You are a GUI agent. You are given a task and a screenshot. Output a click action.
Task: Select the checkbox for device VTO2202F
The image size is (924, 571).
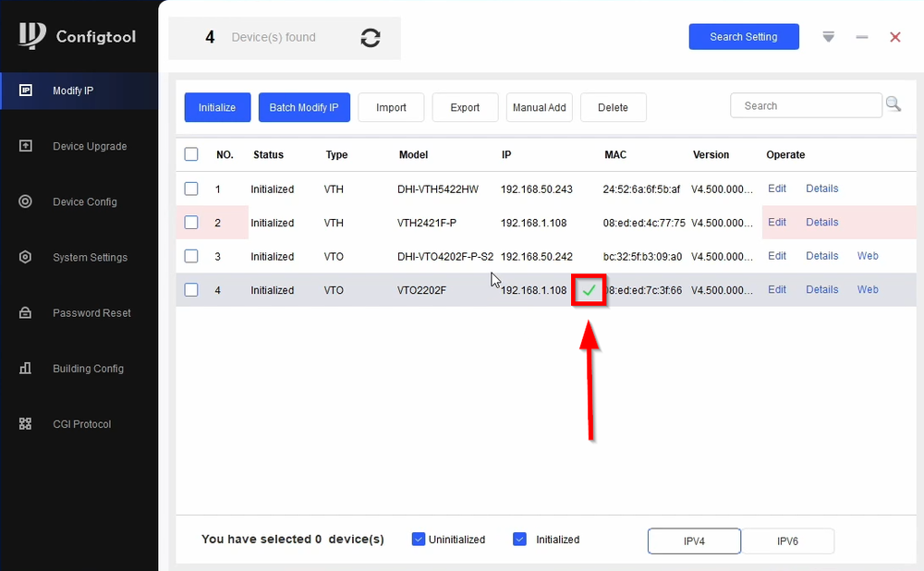click(190, 289)
